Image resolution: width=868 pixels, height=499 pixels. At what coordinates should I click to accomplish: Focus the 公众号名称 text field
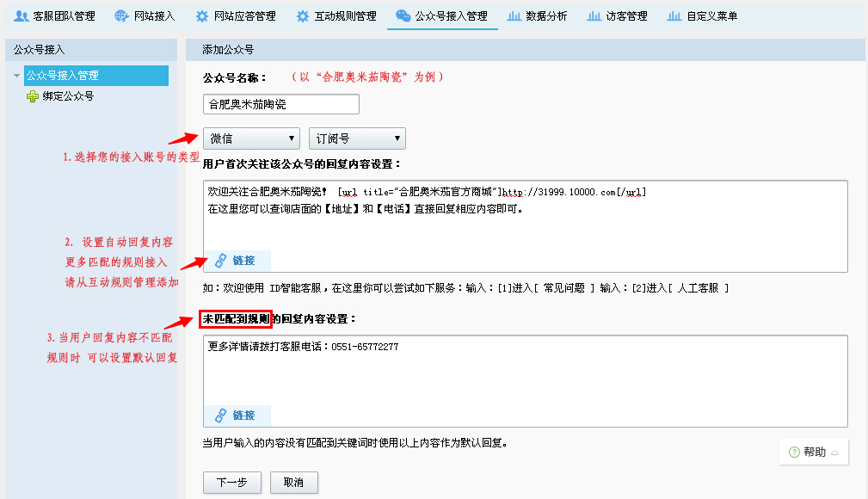280,104
